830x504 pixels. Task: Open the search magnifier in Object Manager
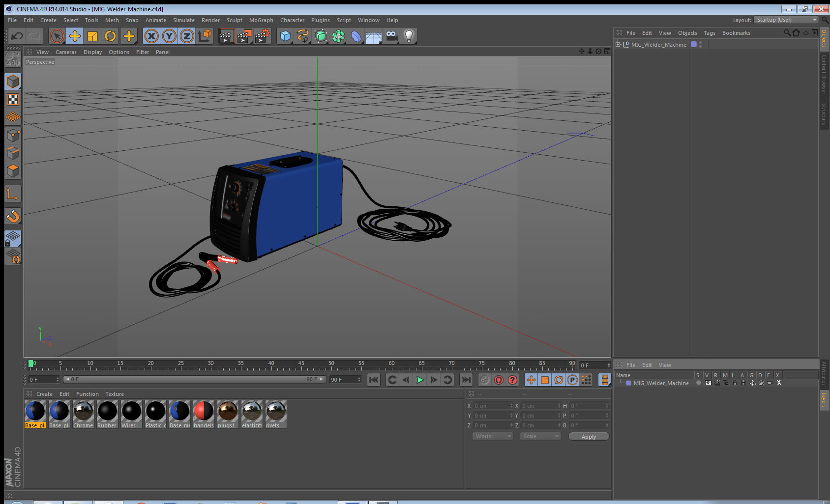[x=787, y=33]
